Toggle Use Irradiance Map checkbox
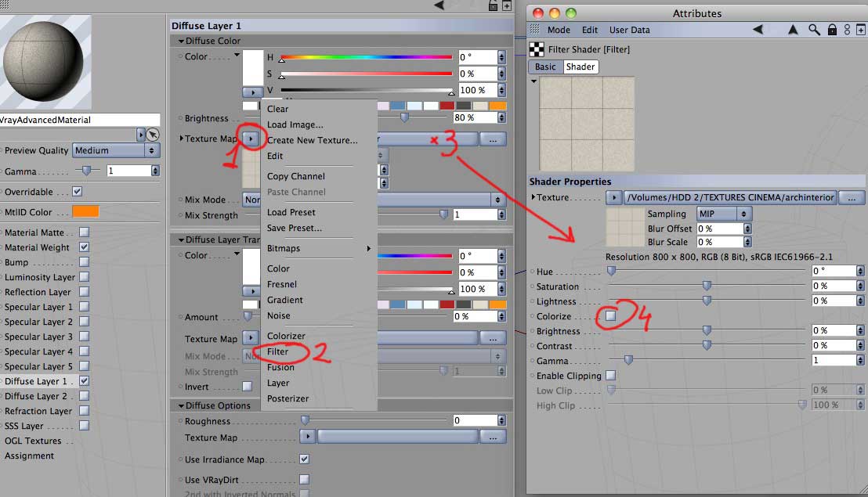The height and width of the screenshot is (497, 868). (x=305, y=459)
